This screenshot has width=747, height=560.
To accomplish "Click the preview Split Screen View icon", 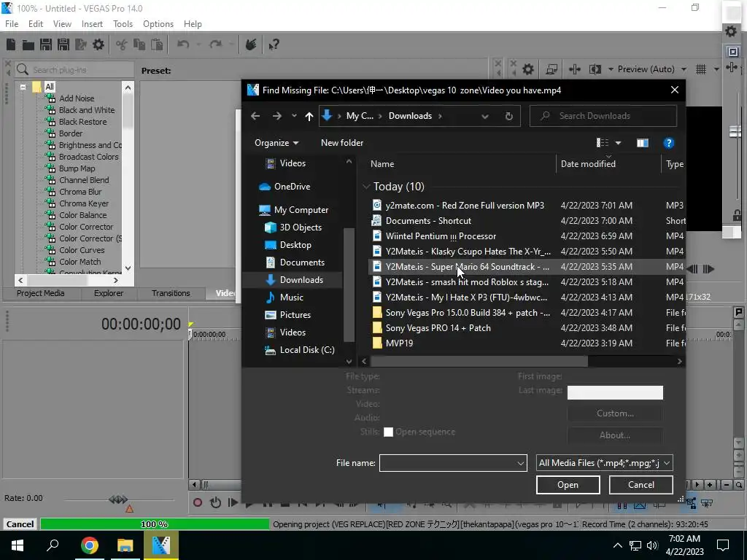I will click(595, 69).
